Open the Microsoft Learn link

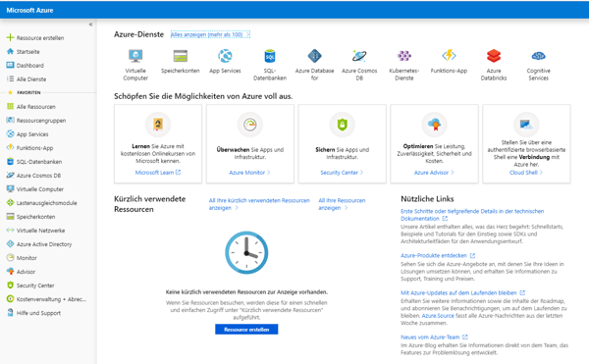click(x=158, y=173)
